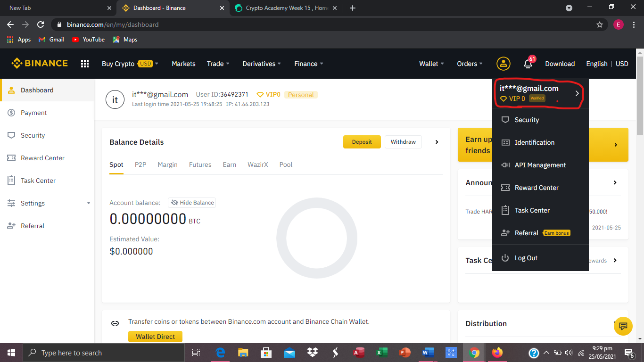Screen dimensions: 644x362
Task: Open the Gmail bookmark
Action: click(51, 40)
